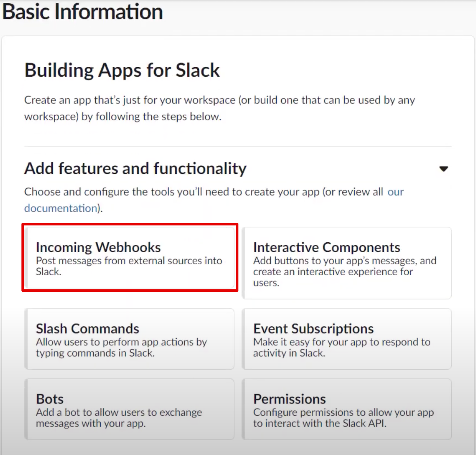This screenshot has height=455, width=476.
Task: Click 'Add buttons to your app's messages' description
Action: point(345,272)
